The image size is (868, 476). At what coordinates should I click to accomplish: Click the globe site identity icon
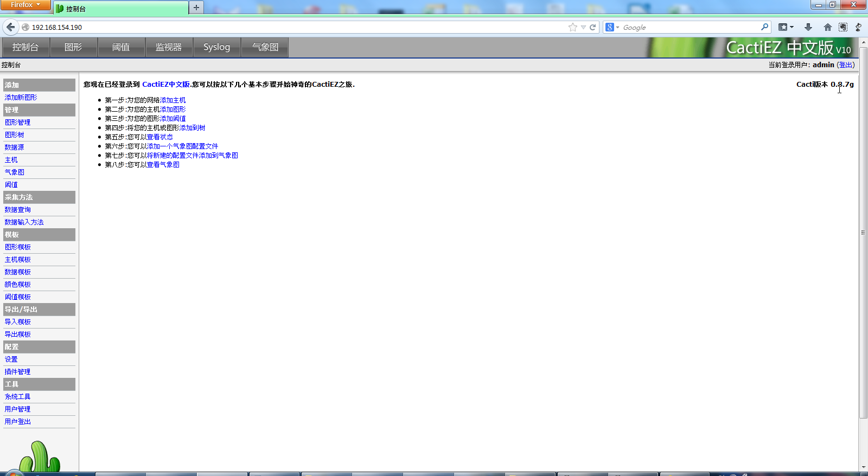(x=25, y=27)
